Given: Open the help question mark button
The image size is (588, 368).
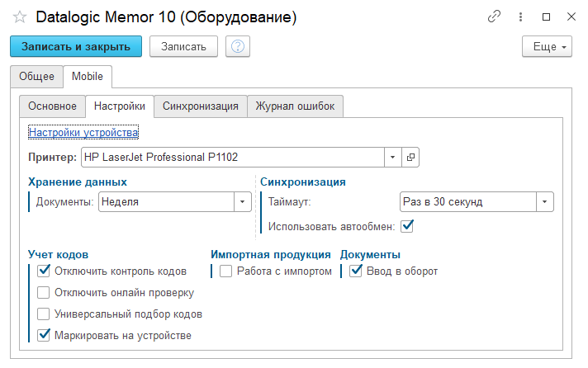Looking at the screenshot, I should coord(238,46).
